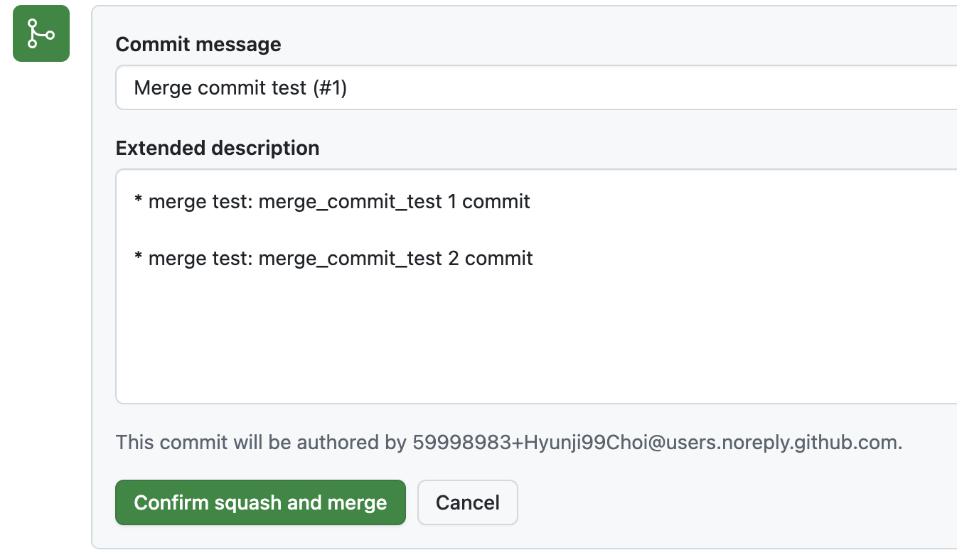Click "2 commit" ending the second description line
957x560 pixels.
pos(491,259)
